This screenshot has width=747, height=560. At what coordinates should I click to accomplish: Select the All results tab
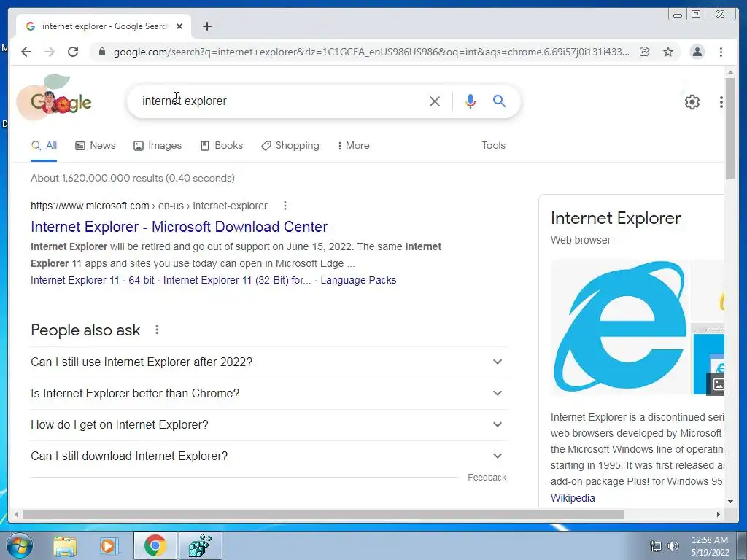tap(44, 146)
